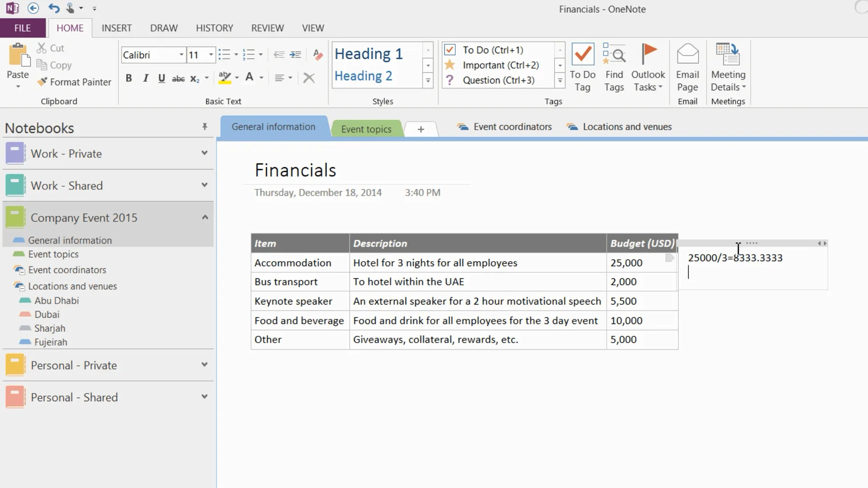Image resolution: width=868 pixels, height=488 pixels.
Task: Open the text highlight color button
Action: click(225, 78)
